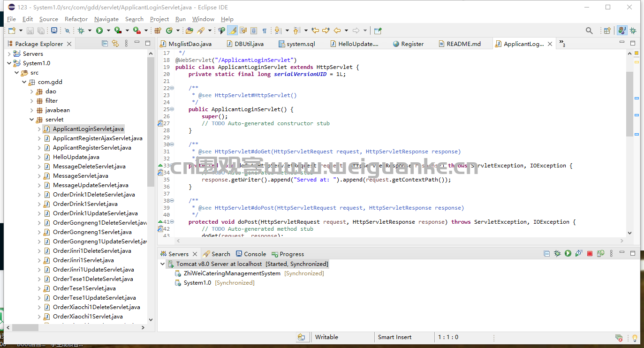
Task: Open the Progress tab in bottom panel
Action: (x=287, y=254)
